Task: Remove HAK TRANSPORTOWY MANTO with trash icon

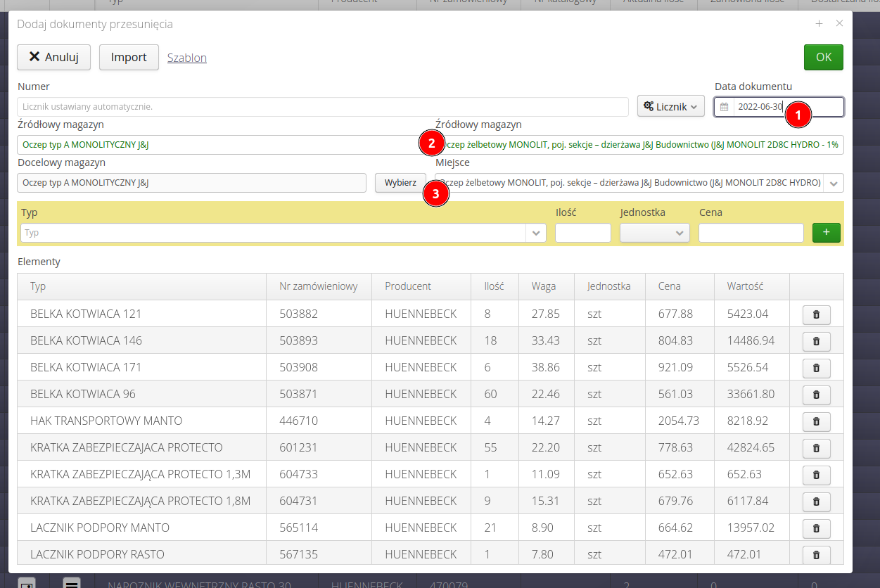Action: click(816, 421)
